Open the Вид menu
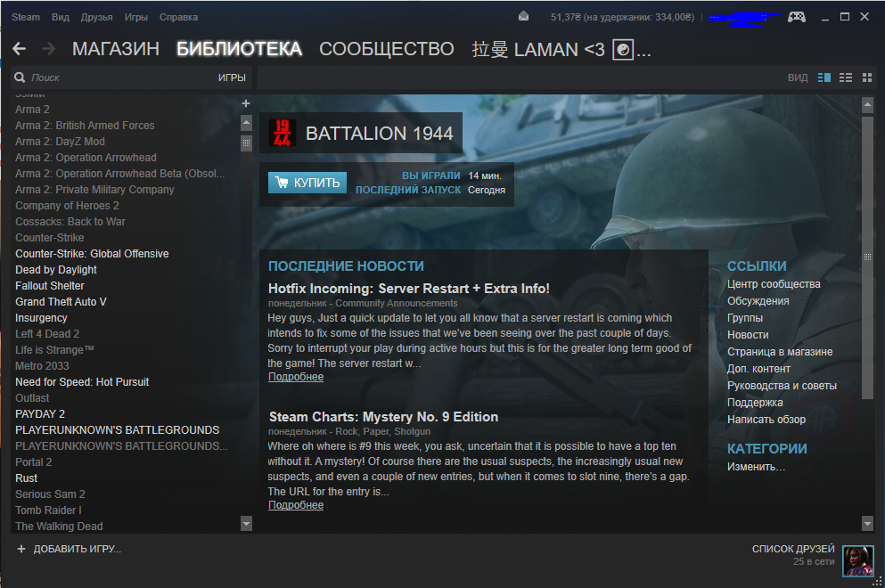This screenshot has height=588, width=885. click(61, 17)
